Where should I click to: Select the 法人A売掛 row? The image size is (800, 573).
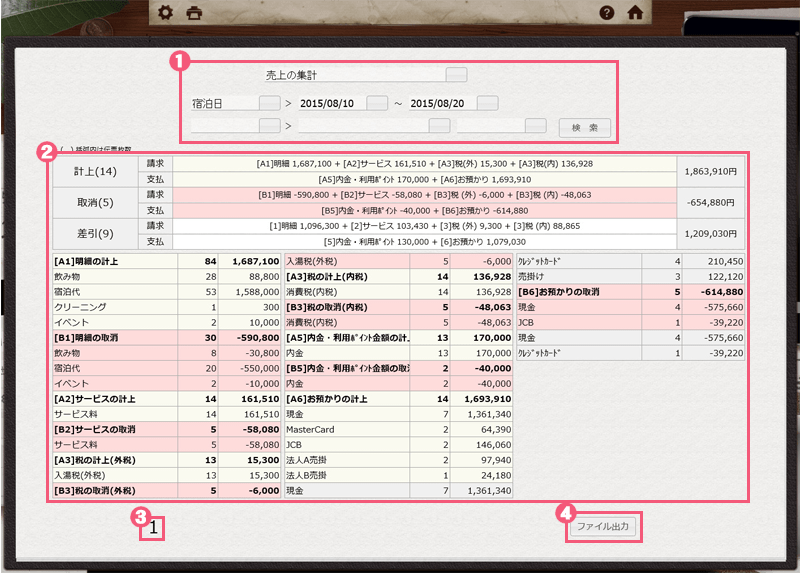tap(398, 460)
